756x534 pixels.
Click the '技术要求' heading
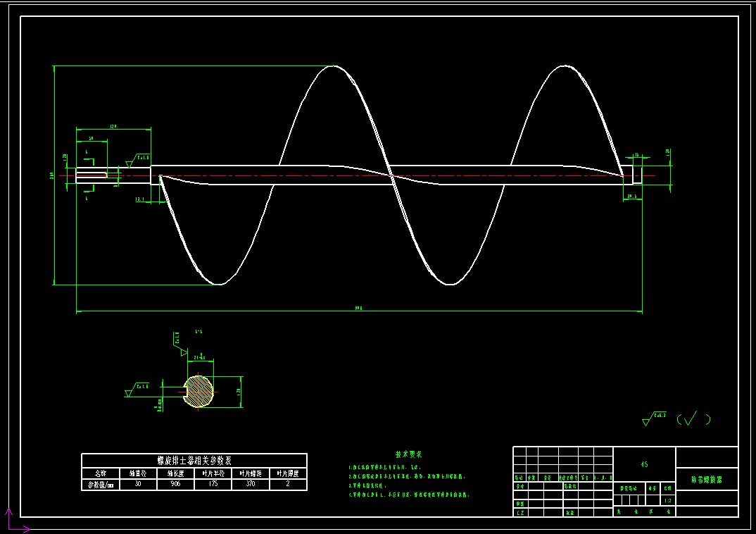(408, 454)
